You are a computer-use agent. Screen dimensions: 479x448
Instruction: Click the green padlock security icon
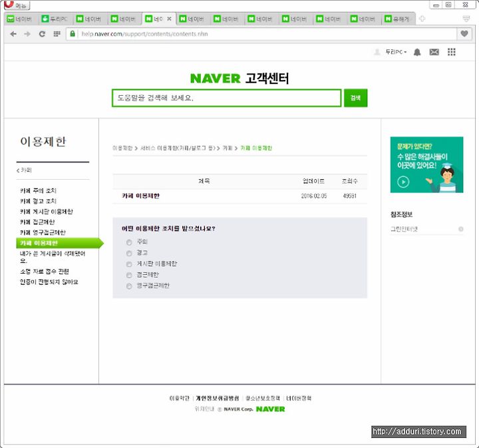click(73, 33)
